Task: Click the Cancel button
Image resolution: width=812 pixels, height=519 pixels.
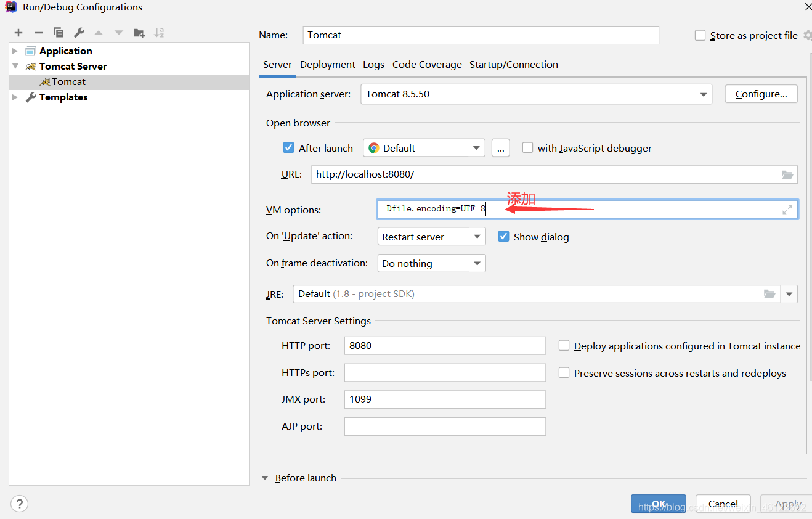Action: coord(723,504)
